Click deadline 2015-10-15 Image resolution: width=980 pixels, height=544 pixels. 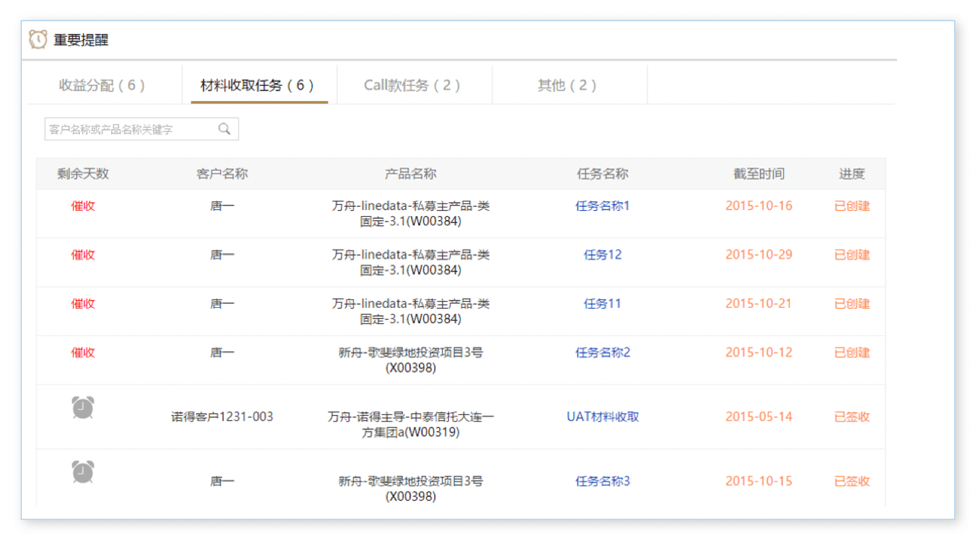pyautogui.click(x=759, y=481)
